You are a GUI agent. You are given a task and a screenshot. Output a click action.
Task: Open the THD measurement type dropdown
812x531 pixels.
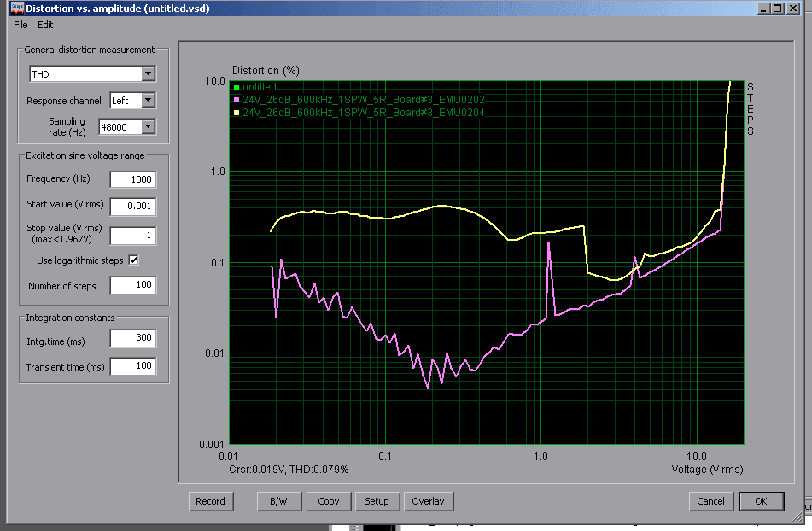pyautogui.click(x=149, y=74)
